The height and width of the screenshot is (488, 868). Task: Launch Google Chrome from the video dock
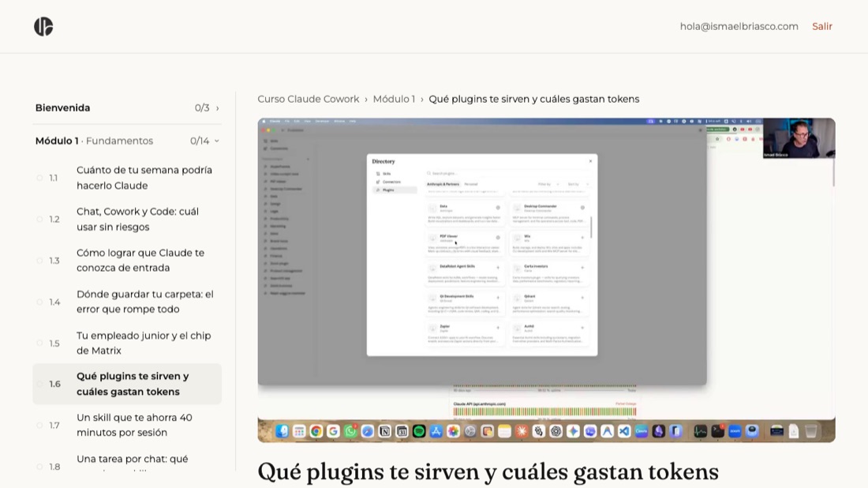(x=316, y=431)
